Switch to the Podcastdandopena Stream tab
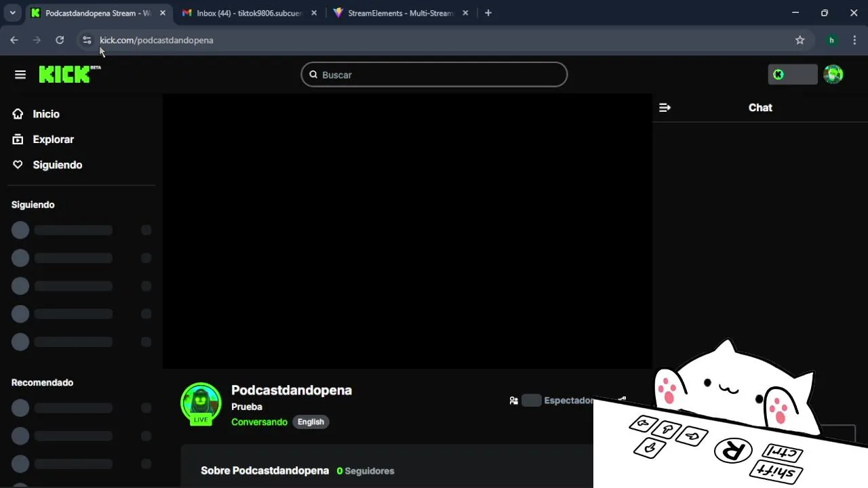Screen dimensions: 868x488 98,13
